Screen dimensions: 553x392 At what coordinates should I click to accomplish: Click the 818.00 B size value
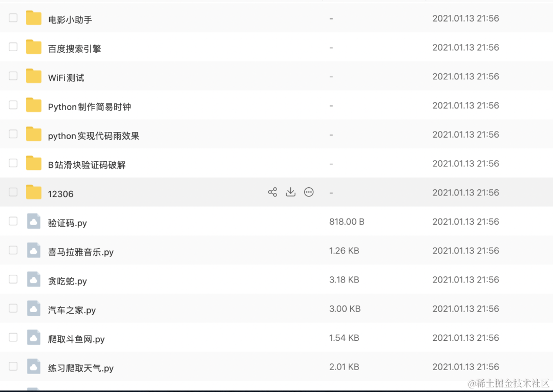tap(347, 222)
